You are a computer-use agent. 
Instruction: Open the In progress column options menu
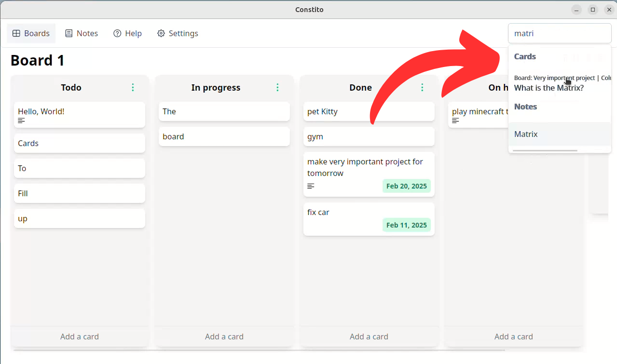click(x=277, y=87)
